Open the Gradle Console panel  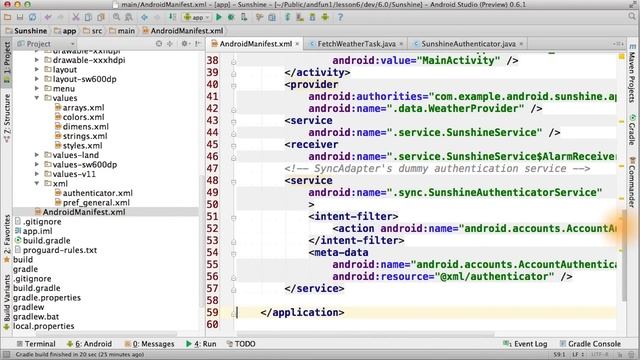point(590,344)
